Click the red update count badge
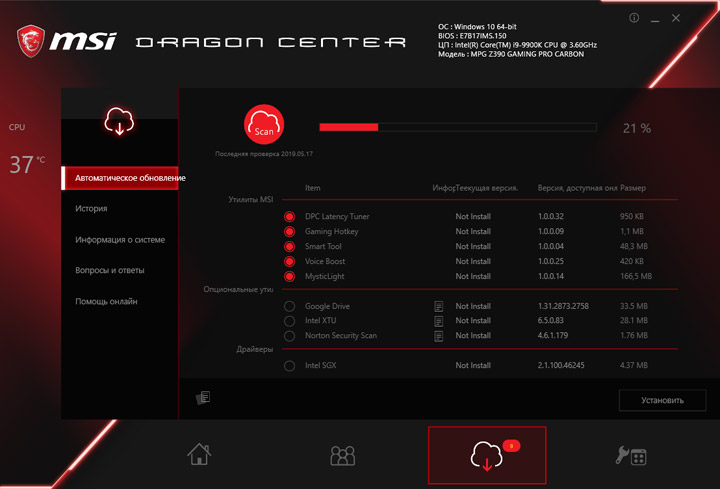 [511, 446]
